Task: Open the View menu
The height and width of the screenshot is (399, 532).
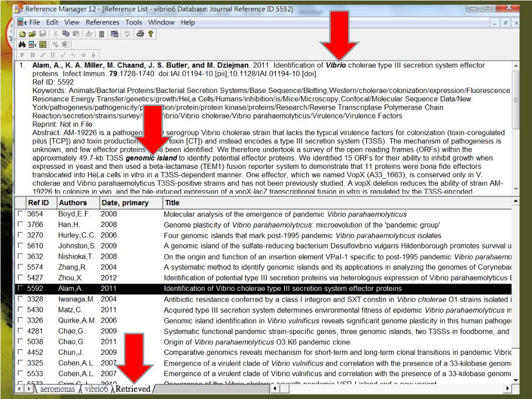Action: click(72, 22)
